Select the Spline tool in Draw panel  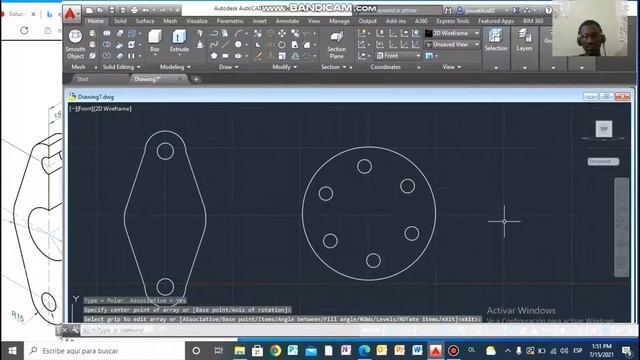click(x=214, y=44)
